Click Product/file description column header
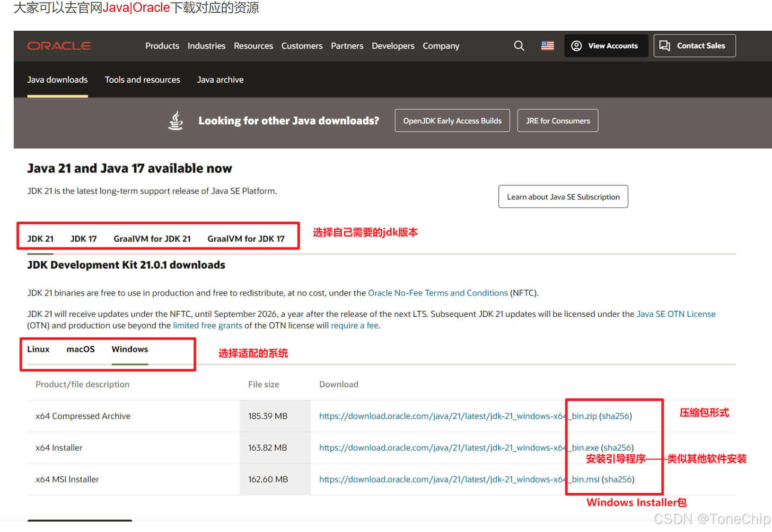The height and width of the screenshot is (532, 772). point(82,384)
